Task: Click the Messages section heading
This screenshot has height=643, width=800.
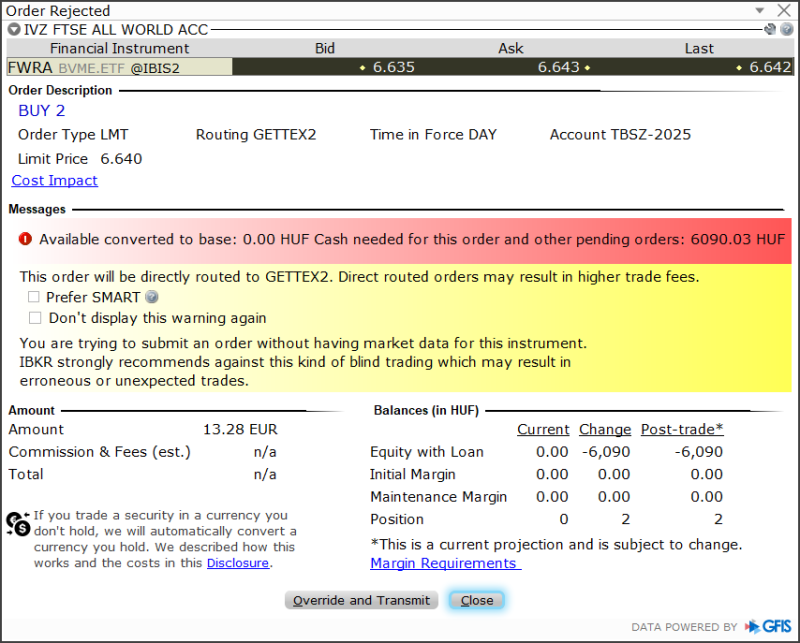Action: click(x=37, y=209)
